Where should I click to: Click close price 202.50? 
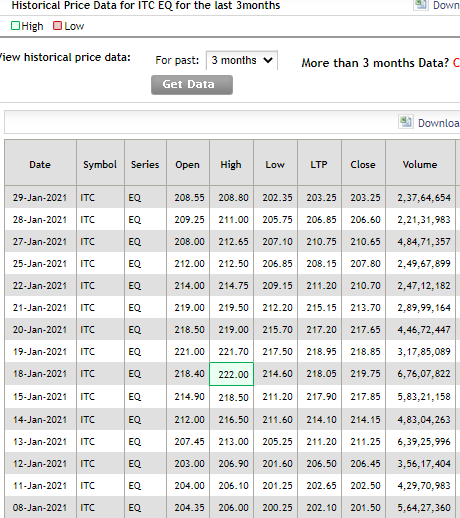coord(365,485)
